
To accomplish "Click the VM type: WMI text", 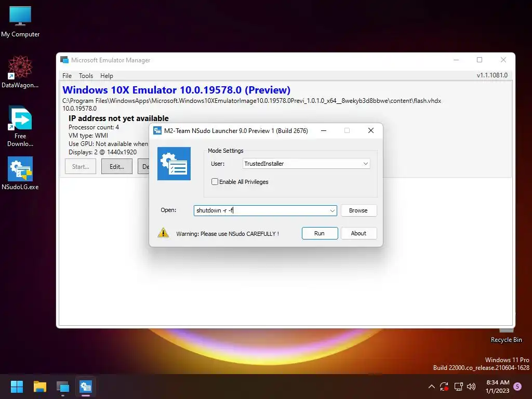I will pyautogui.click(x=88, y=136).
